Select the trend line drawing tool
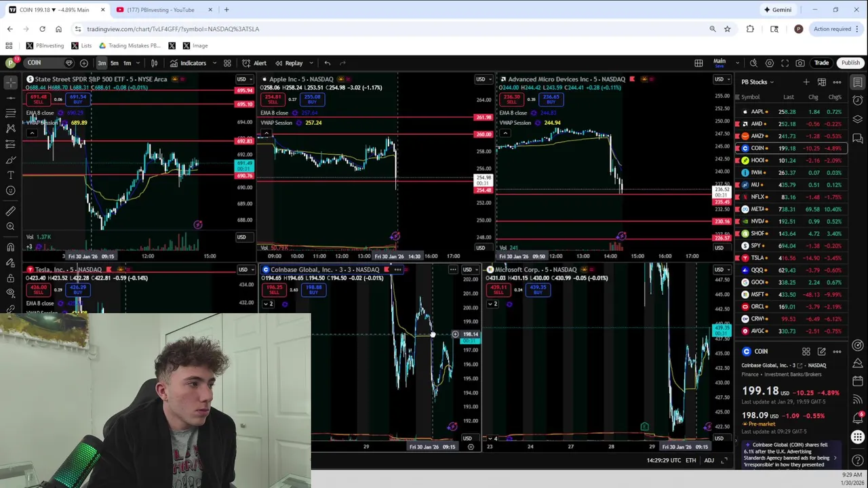Screen dimensions: 868x488 coord(11,98)
